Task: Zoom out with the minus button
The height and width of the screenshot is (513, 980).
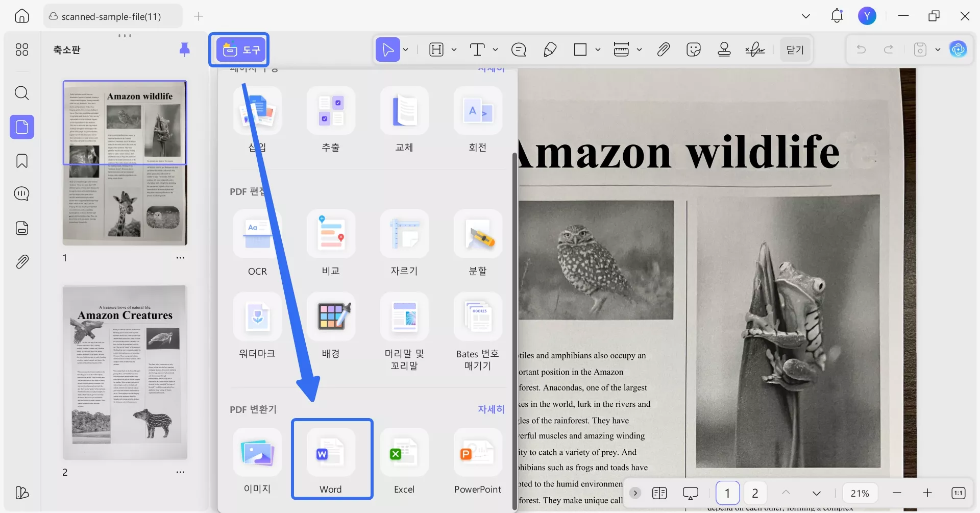Action: [897, 493]
